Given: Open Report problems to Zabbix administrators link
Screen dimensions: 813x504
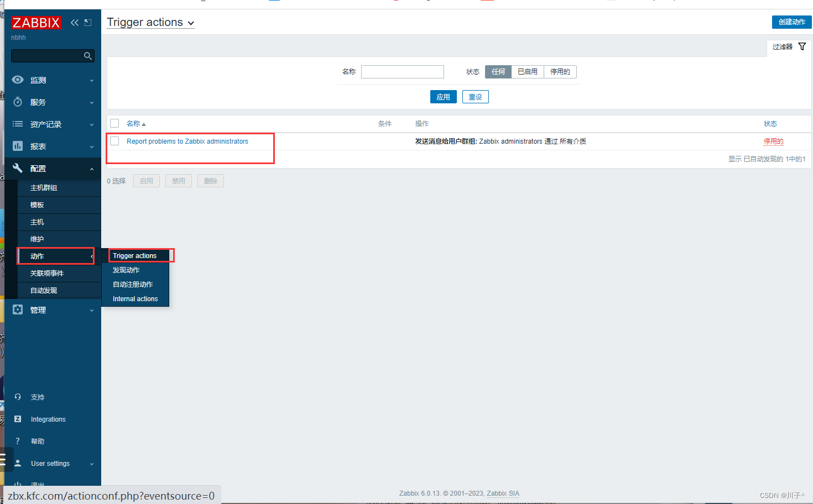Looking at the screenshot, I should click(x=187, y=141).
